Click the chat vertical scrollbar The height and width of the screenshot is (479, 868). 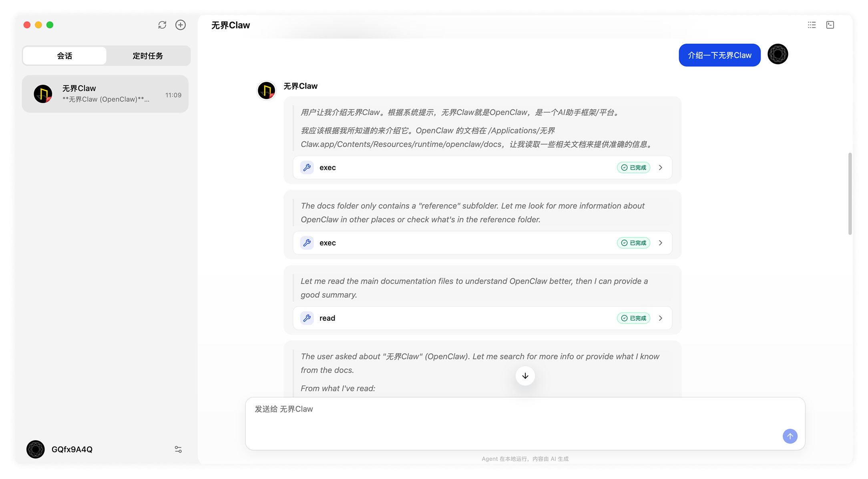[850, 194]
